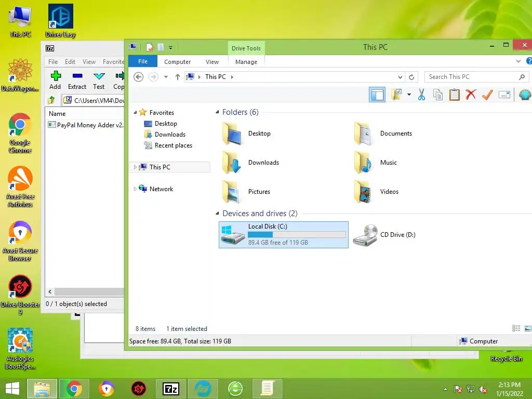Click the Refresh button in address bar
Image resolution: width=532 pixels, height=399 pixels.
411,77
